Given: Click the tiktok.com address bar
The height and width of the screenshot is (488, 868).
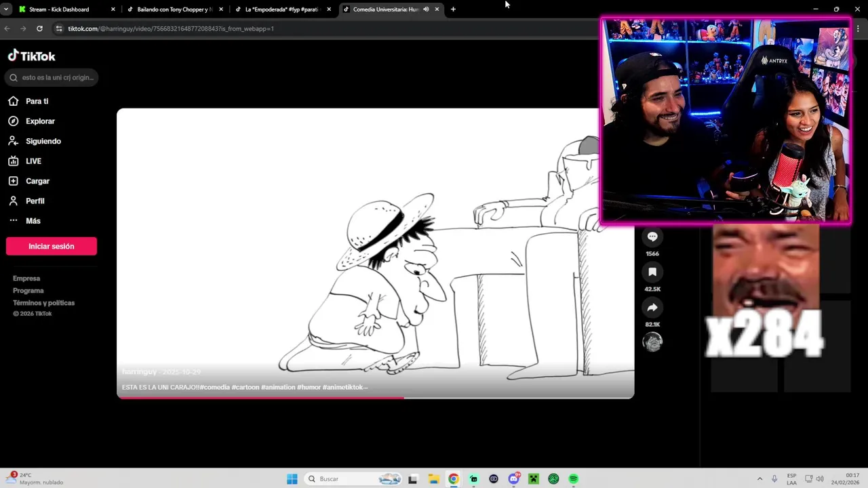Looking at the screenshot, I should tap(325, 28).
